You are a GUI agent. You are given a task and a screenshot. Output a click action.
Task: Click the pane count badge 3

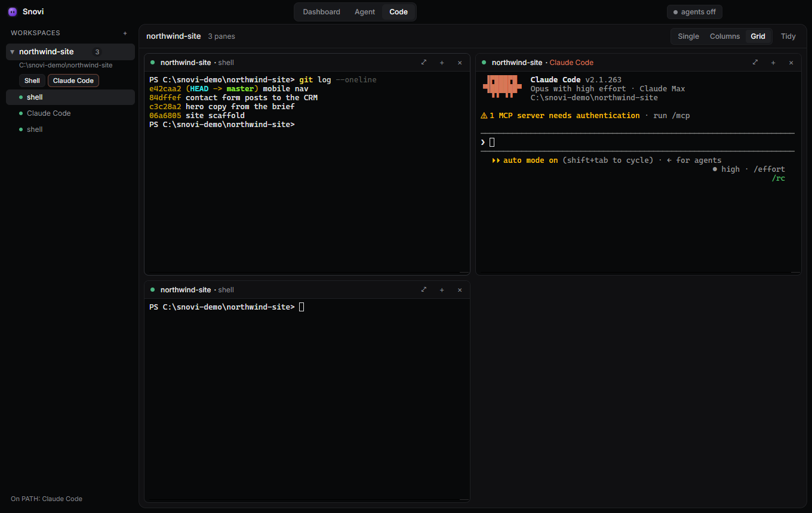pos(97,52)
